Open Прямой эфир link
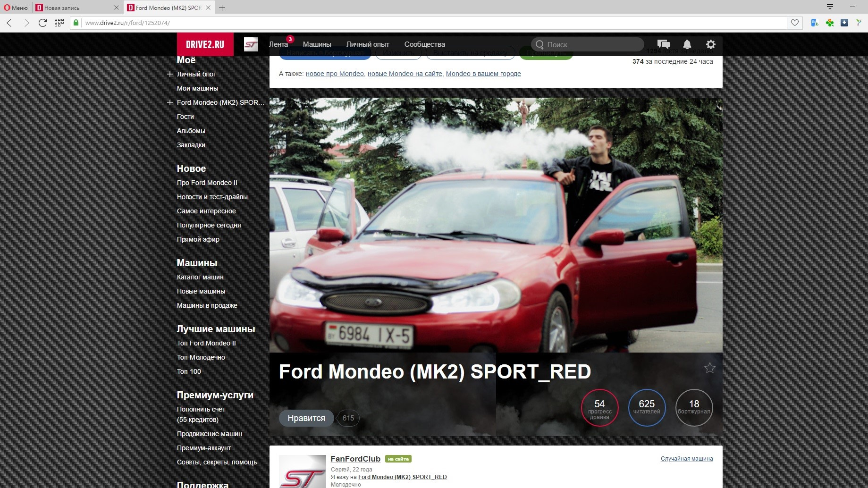This screenshot has width=868, height=488. pos(198,239)
